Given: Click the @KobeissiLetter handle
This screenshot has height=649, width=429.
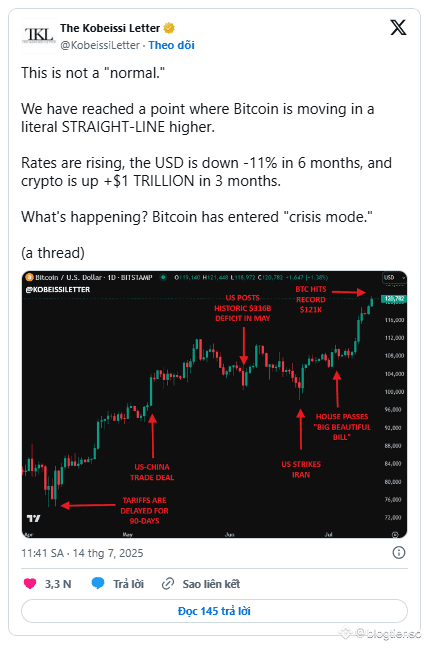Looking at the screenshot, I should coord(100,45).
